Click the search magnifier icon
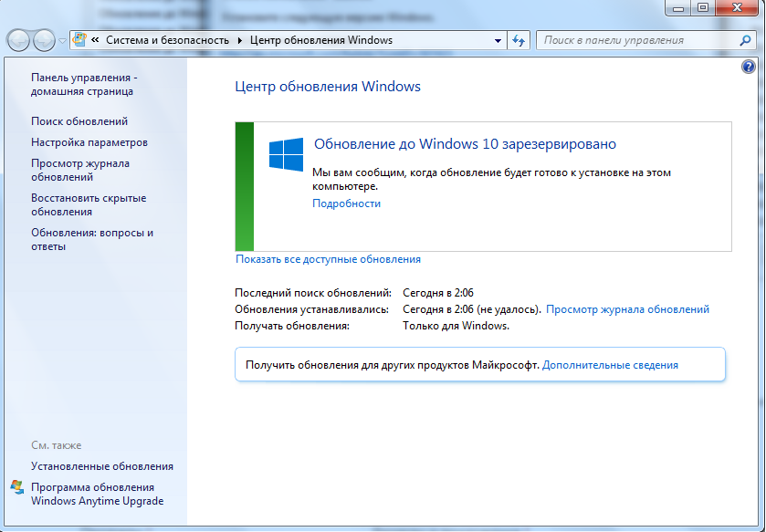 coord(745,40)
